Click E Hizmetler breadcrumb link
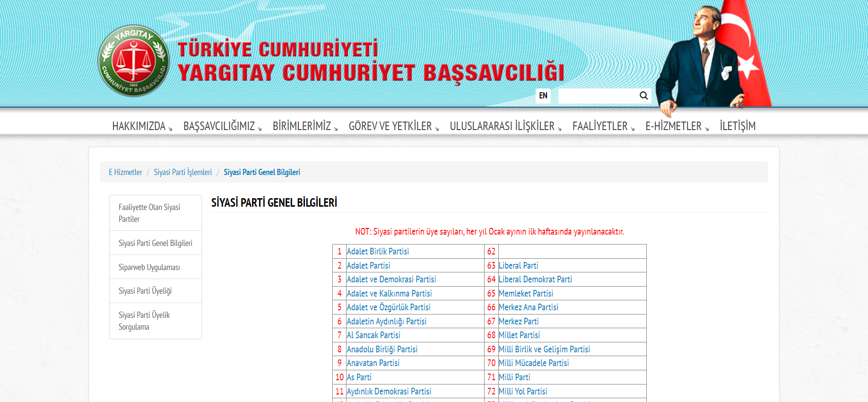 pos(125,172)
